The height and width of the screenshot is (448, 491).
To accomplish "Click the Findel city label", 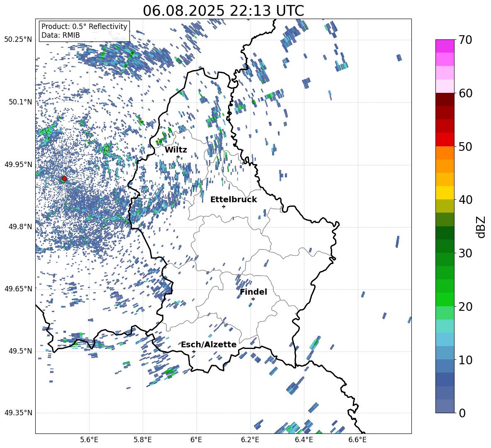I will coord(253,292).
